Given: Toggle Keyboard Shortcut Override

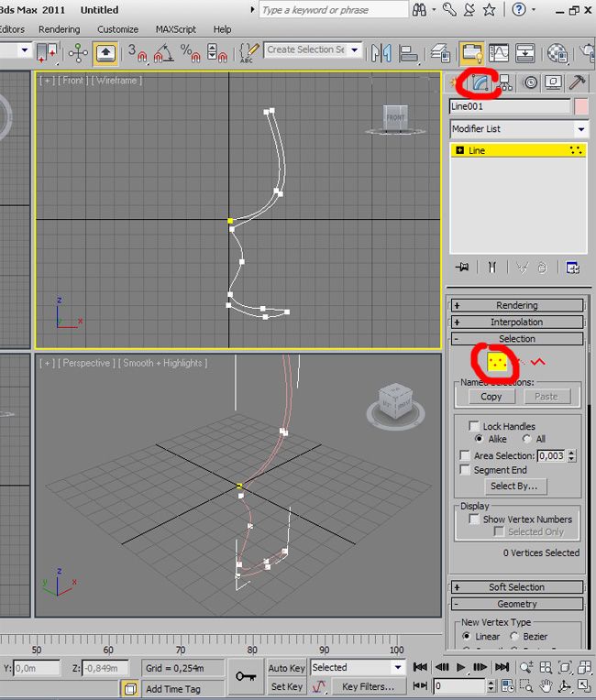Looking at the screenshot, I should (x=105, y=53).
